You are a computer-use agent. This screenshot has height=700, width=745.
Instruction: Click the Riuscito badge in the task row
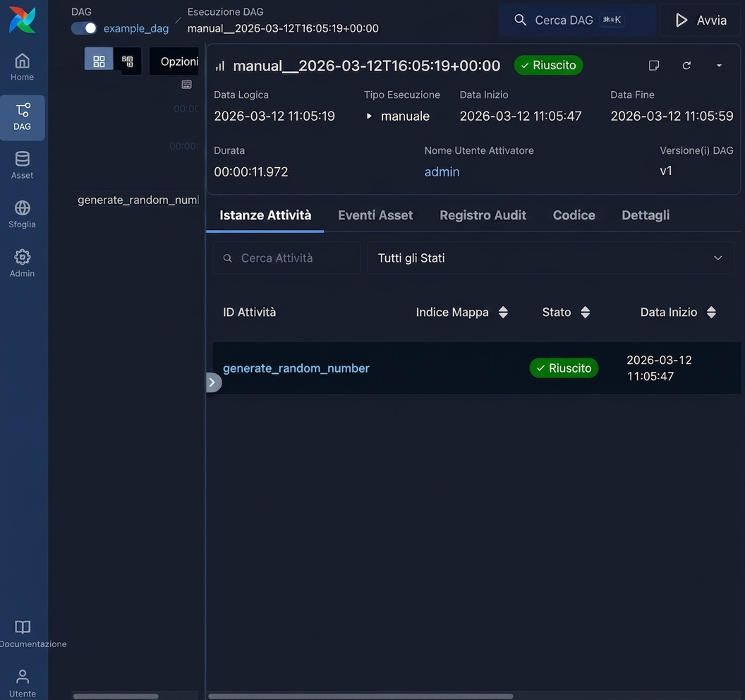point(564,368)
